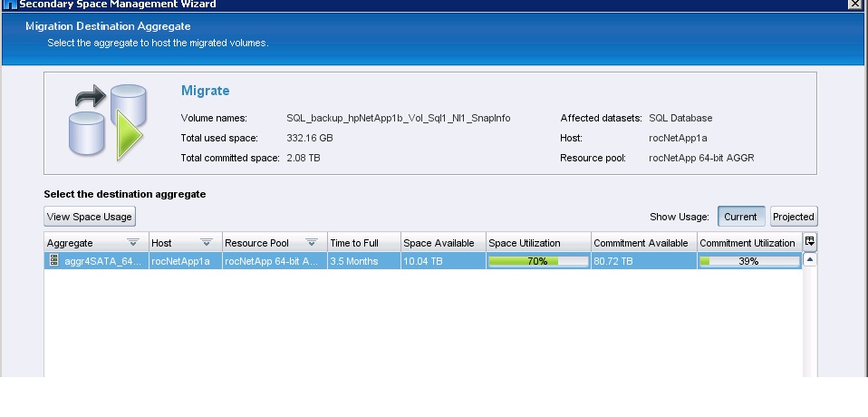Click the Commitment Available column header
This screenshot has width=868, height=417.
(641, 243)
